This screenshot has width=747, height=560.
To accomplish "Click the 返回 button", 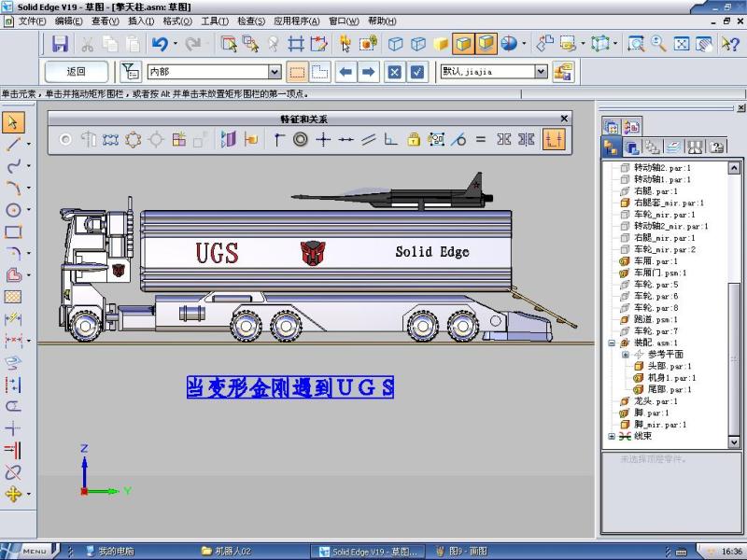I will coord(77,72).
